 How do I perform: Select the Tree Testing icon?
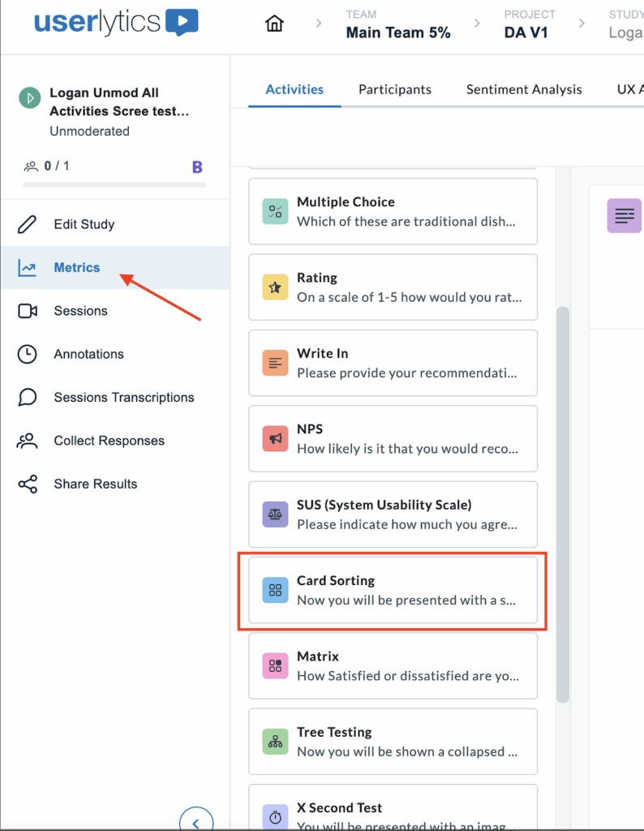(276, 741)
